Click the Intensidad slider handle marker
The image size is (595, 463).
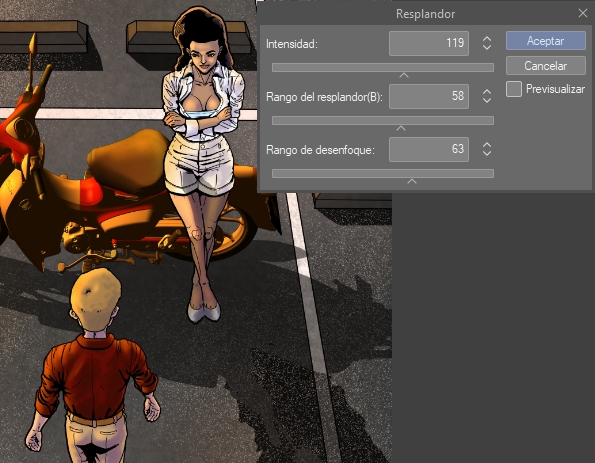[404, 76]
